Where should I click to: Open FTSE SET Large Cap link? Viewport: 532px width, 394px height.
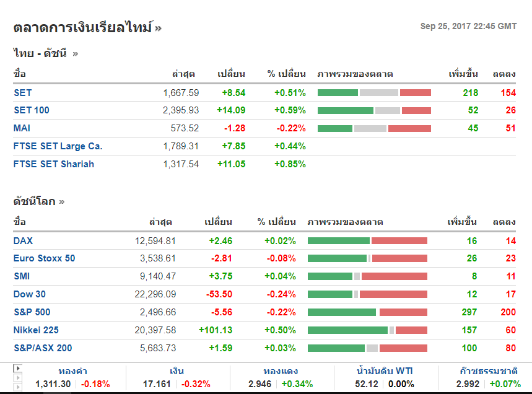pos(58,146)
